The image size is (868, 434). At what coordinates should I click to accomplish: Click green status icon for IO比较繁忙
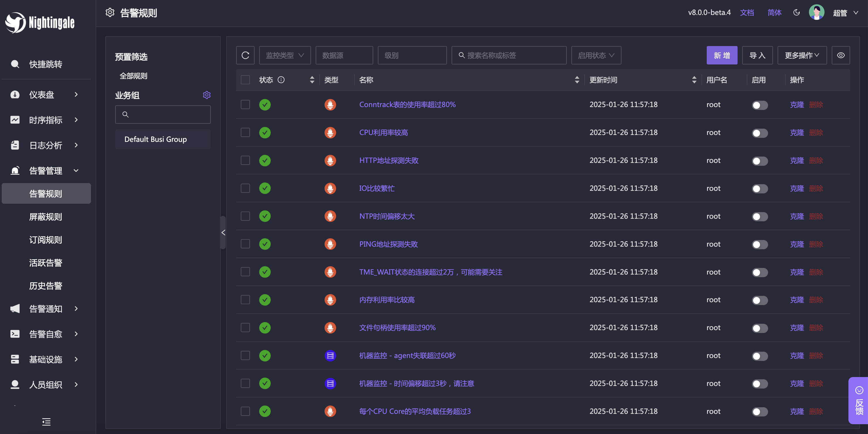tap(265, 188)
